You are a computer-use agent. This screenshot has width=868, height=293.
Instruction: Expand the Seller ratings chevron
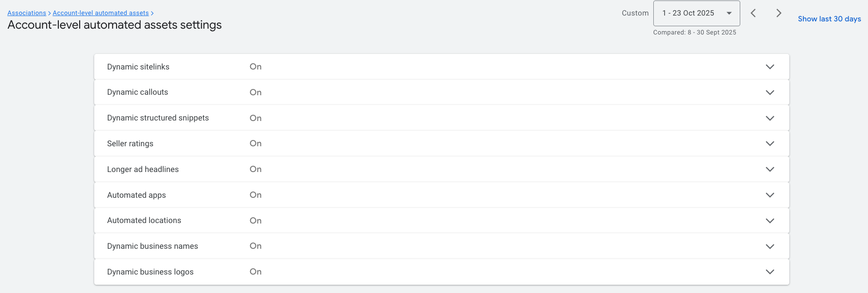770,143
